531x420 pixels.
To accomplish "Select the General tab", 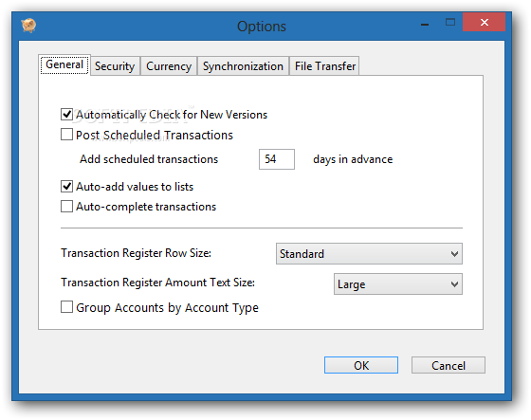I will (64, 64).
